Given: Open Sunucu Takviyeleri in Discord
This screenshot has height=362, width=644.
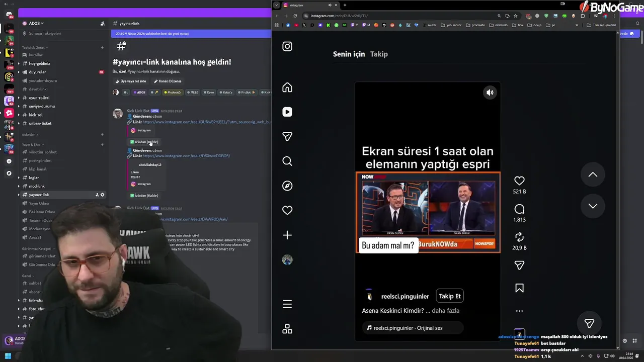Looking at the screenshot, I should 45,34.
